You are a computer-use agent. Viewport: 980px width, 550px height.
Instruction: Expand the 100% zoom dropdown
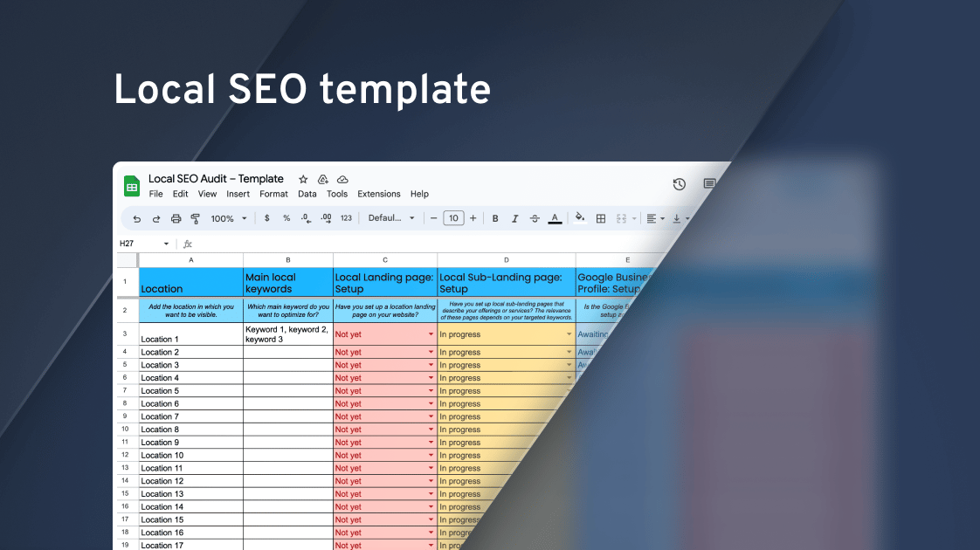[x=229, y=219]
